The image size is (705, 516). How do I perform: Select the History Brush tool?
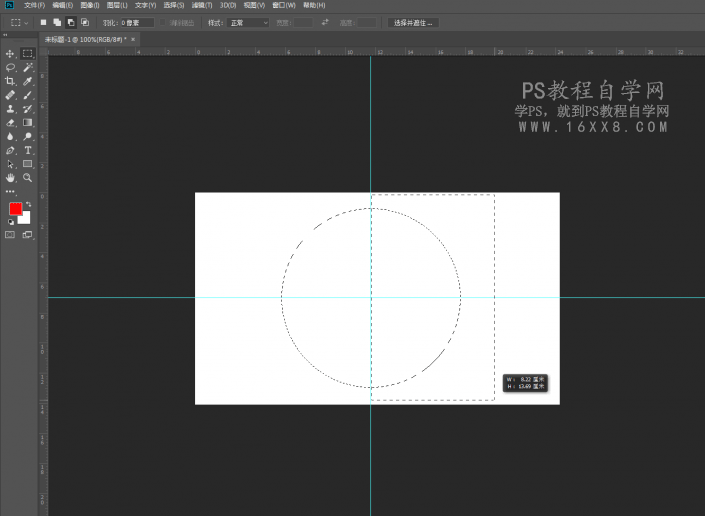point(27,109)
